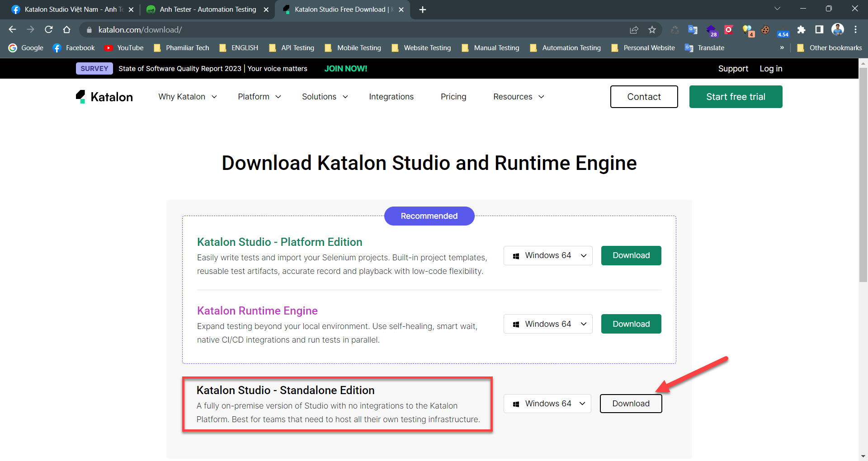Click the Share this page icon
Screen dimensions: 868x461
634,30
